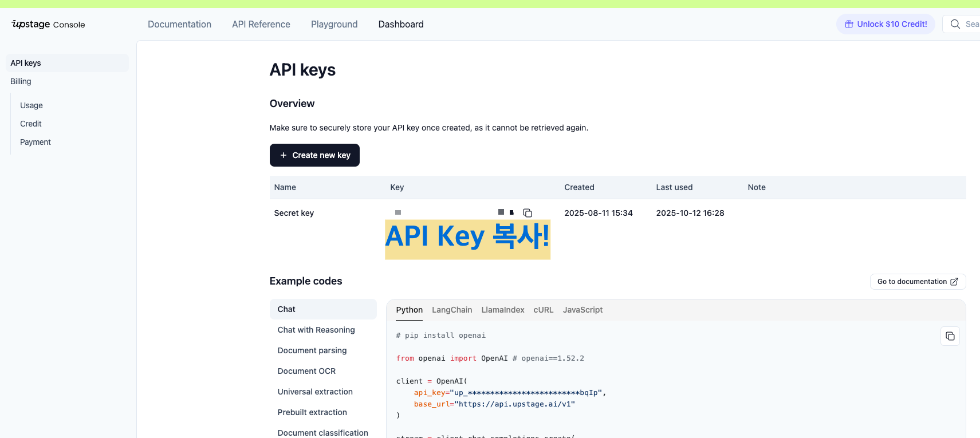Viewport: 980px width, 438px height.
Task: Click the api_key line in code
Action: click(510, 393)
